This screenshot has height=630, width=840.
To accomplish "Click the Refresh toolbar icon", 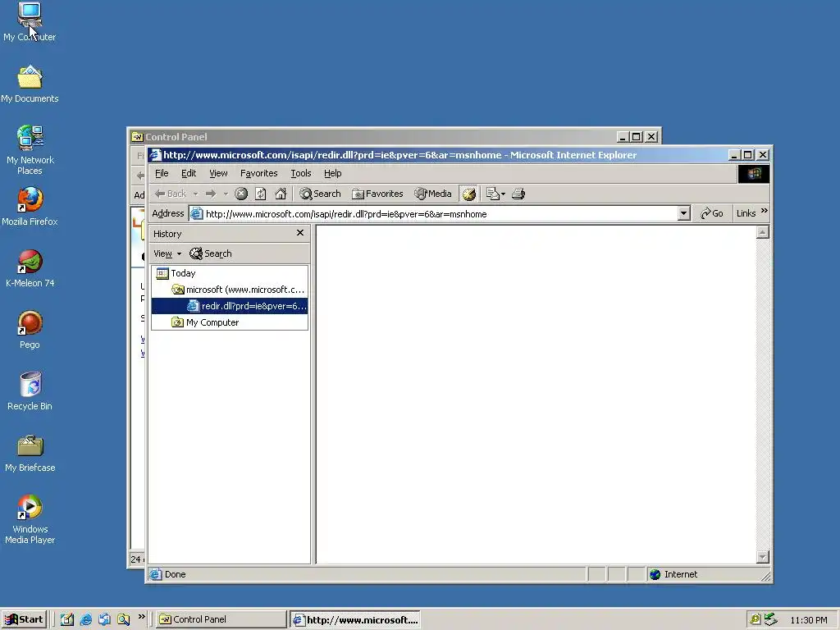I will pyautogui.click(x=260, y=194).
